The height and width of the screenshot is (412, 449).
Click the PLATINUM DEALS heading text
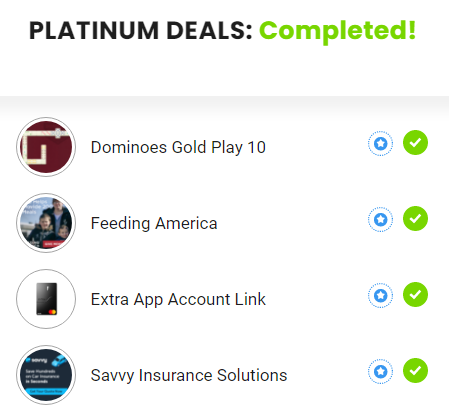[x=140, y=31]
